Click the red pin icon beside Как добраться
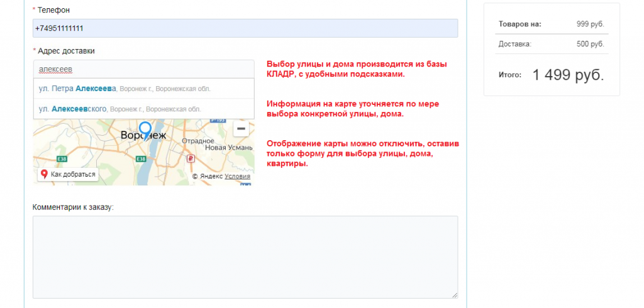Screen dimensions: 644x308 [44, 174]
